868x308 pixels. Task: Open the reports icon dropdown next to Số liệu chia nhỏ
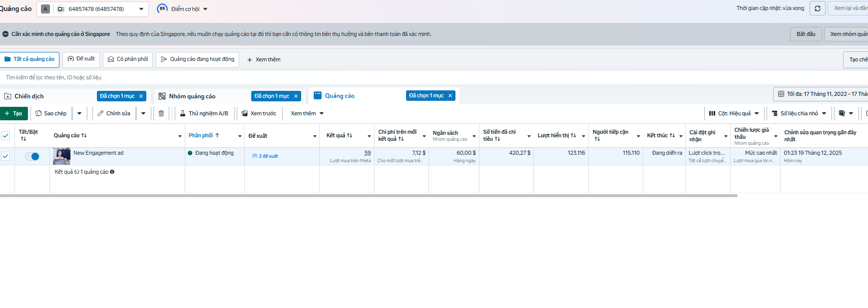click(x=846, y=113)
